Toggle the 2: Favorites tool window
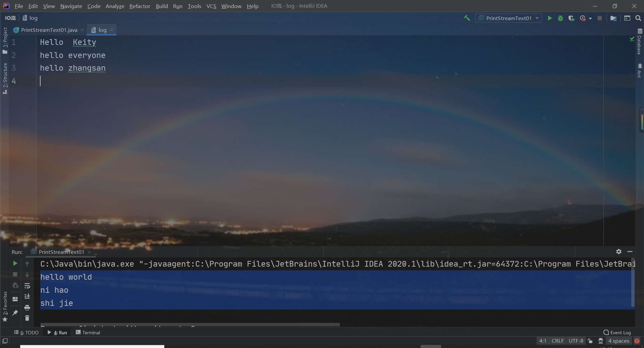Screen dimensions: 644x348 coord(5,306)
